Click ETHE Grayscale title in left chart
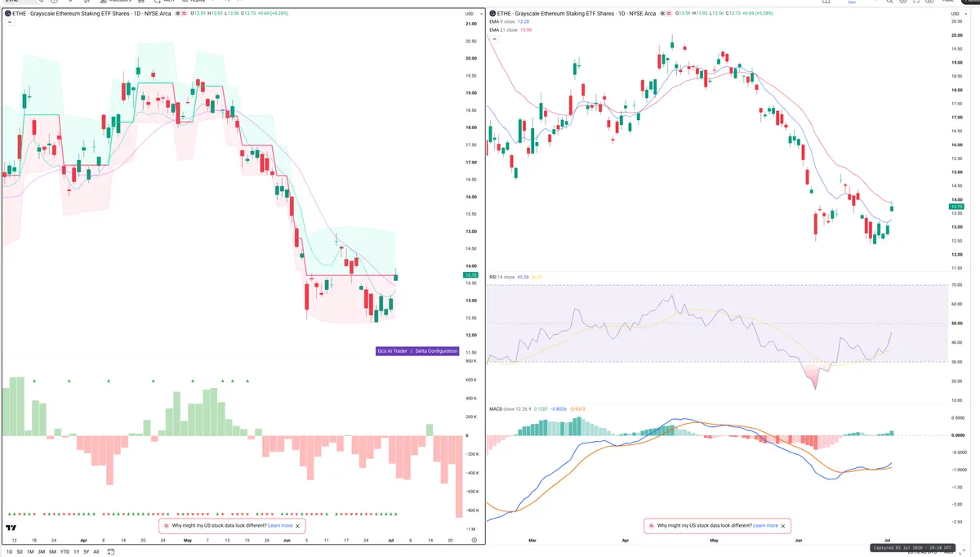 coord(91,14)
